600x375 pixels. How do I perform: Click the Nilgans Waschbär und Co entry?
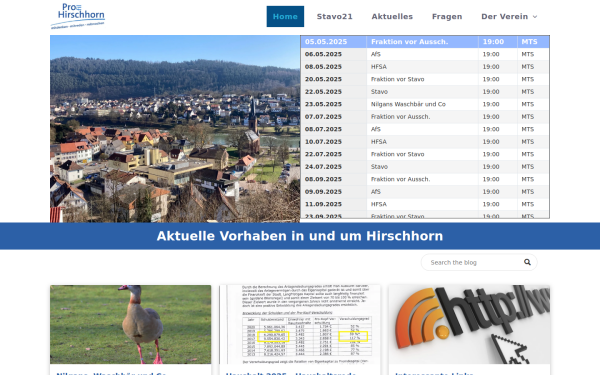(x=422, y=104)
